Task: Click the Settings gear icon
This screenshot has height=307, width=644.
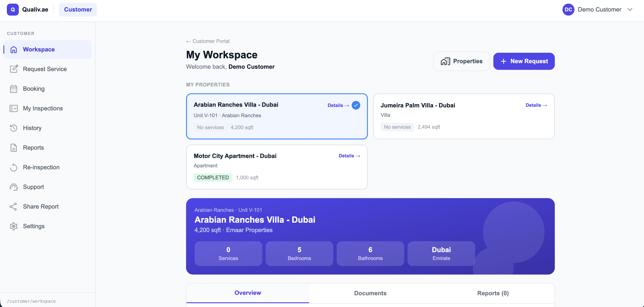Action: point(13,226)
